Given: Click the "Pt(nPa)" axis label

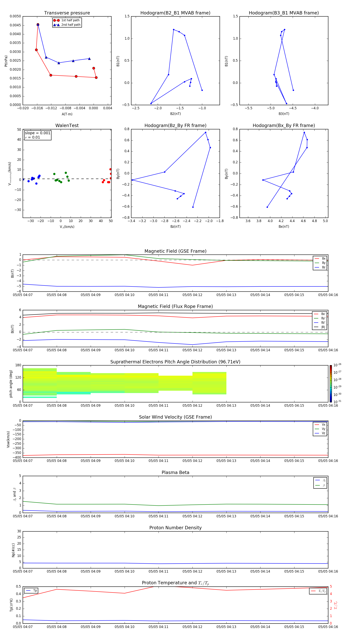Looking at the screenshot, I should (6, 61).
